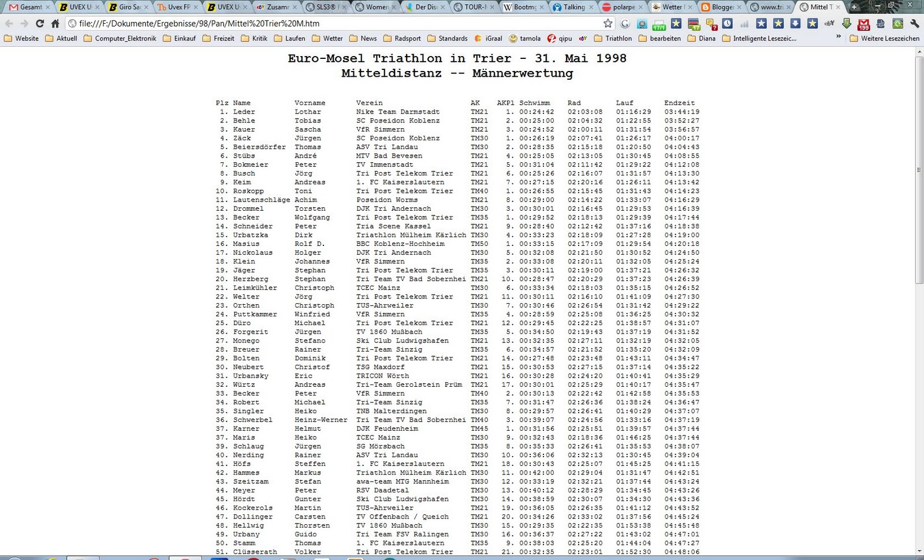Expand the Website bookmarks folder

[x=21, y=39]
